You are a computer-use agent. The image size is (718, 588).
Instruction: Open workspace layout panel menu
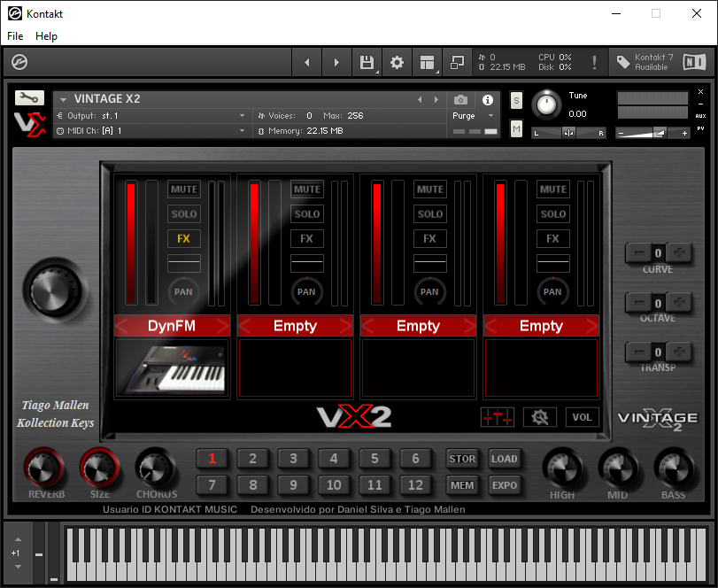[x=427, y=62]
